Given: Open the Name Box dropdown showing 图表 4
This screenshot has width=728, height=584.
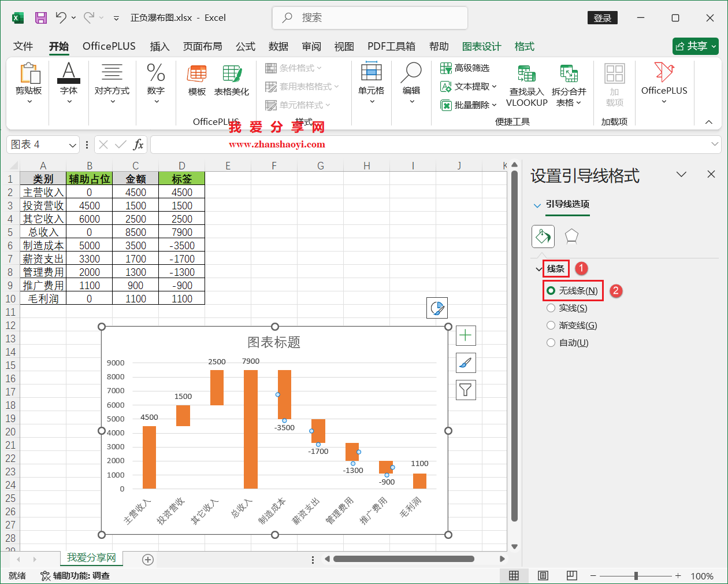Looking at the screenshot, I should (72, 144).
